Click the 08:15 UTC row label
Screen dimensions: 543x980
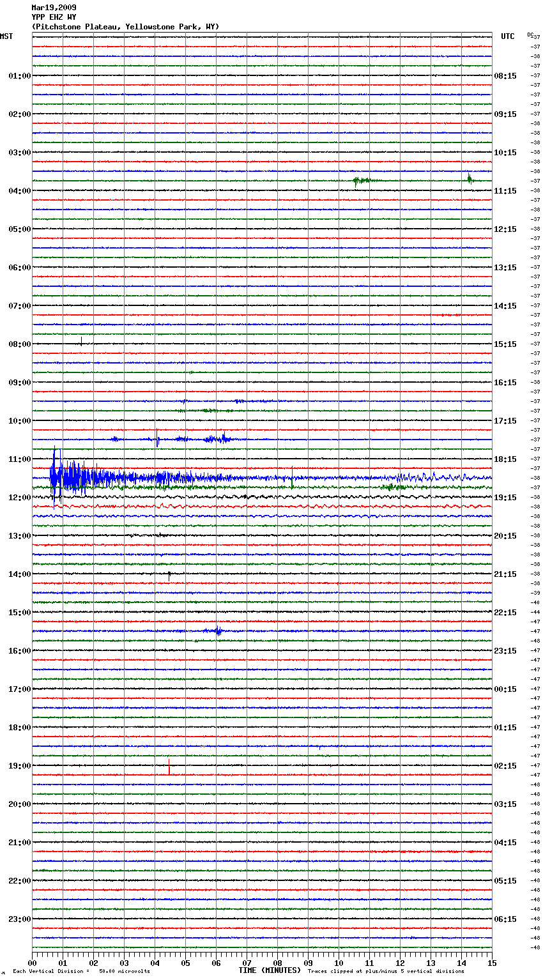pos(505,76)
